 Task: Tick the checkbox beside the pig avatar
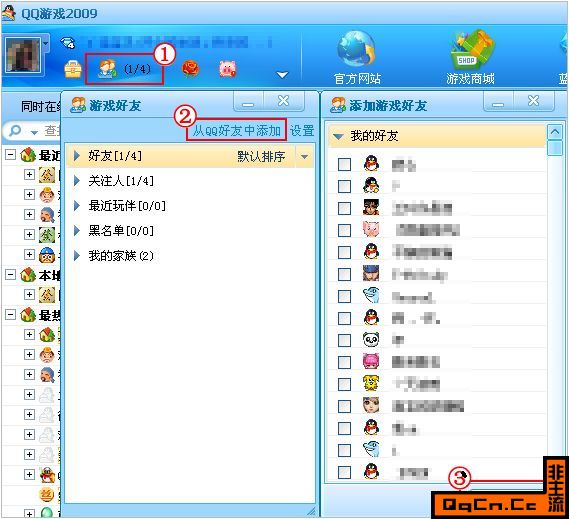tap(344, 230)
